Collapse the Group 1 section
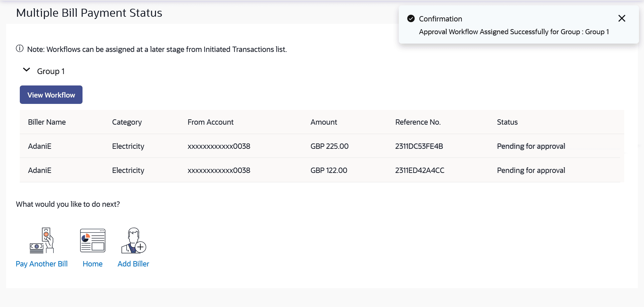The height and width of the screenshot is (307, 644). (x=26, y=70)
